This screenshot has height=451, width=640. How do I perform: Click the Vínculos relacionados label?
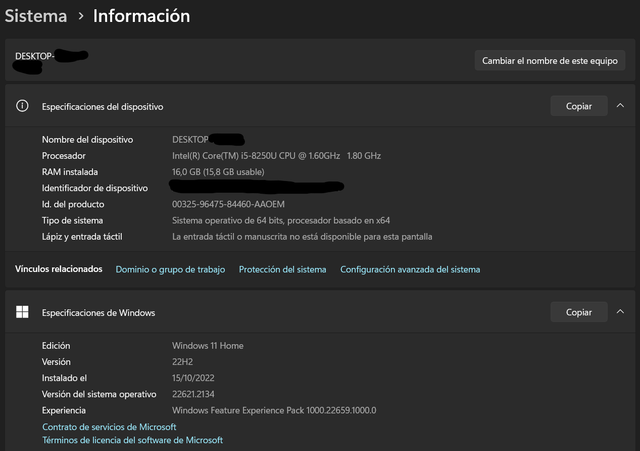(59, 269)
